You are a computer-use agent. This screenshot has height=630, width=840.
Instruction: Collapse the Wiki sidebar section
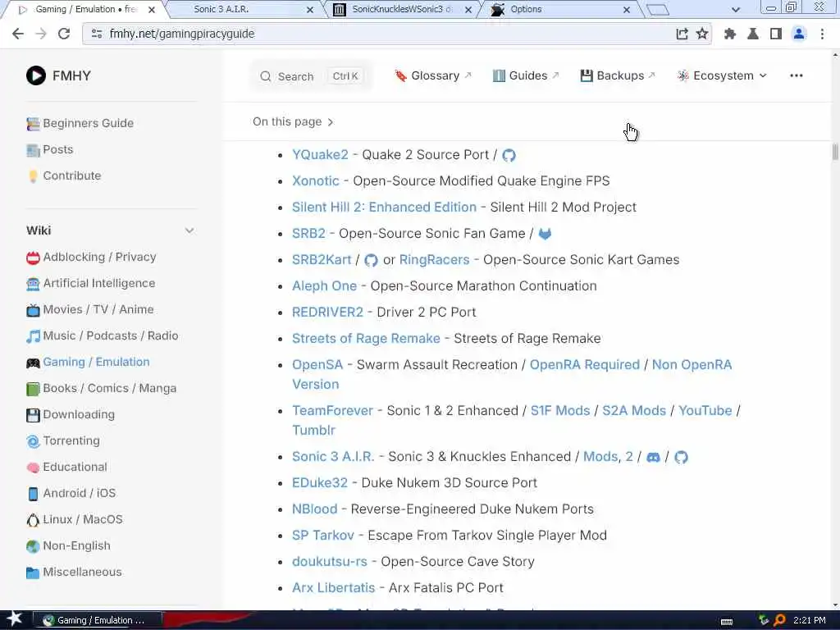[x=189, y=231]
